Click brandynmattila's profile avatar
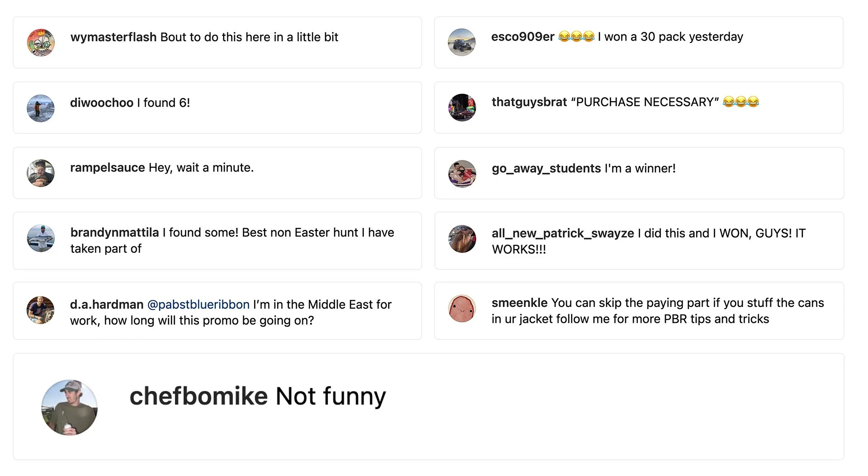Image resolution: width=868 pixels, height=476 pixels. coord(41,238)
